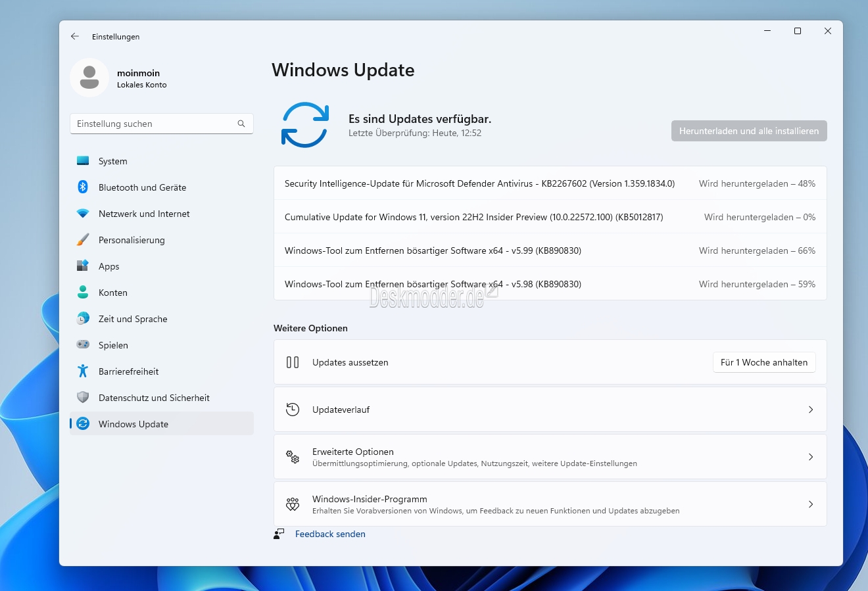
Task: Open Zeit und Sprache settings
Action: 162,319
